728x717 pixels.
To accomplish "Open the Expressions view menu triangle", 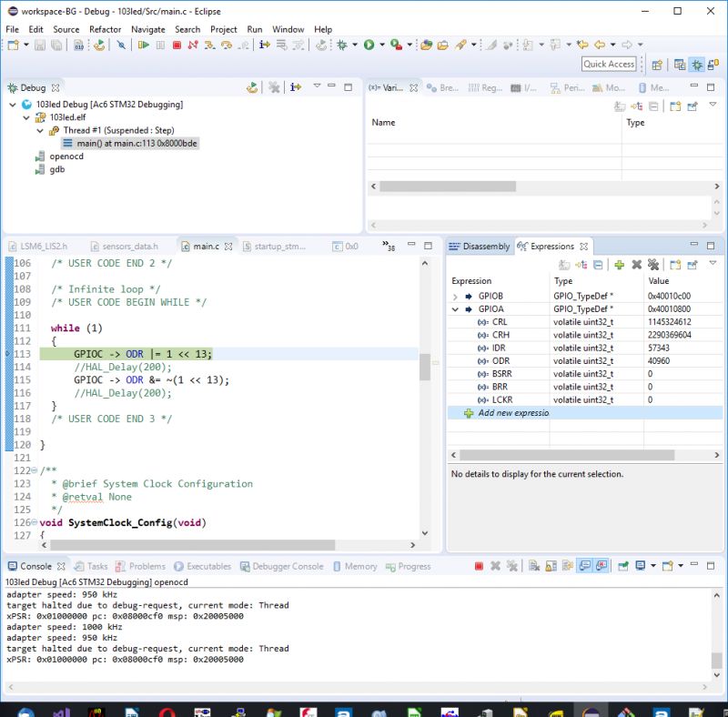I will click(x=713, y=263).
